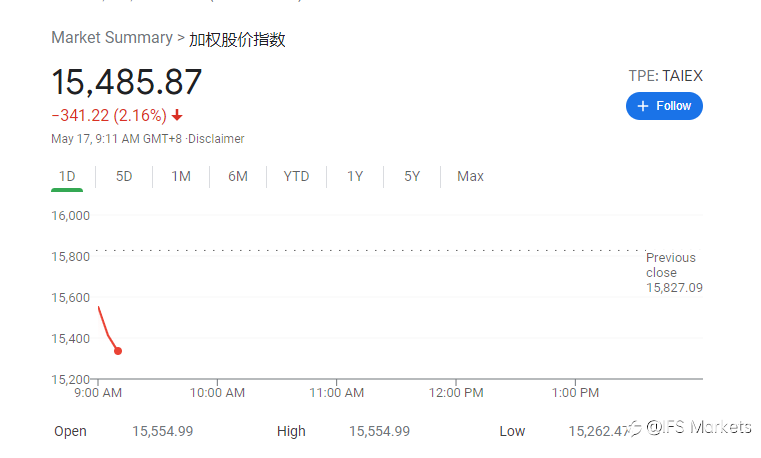Open the Market Summary breadcrumb link

point(112,37)
